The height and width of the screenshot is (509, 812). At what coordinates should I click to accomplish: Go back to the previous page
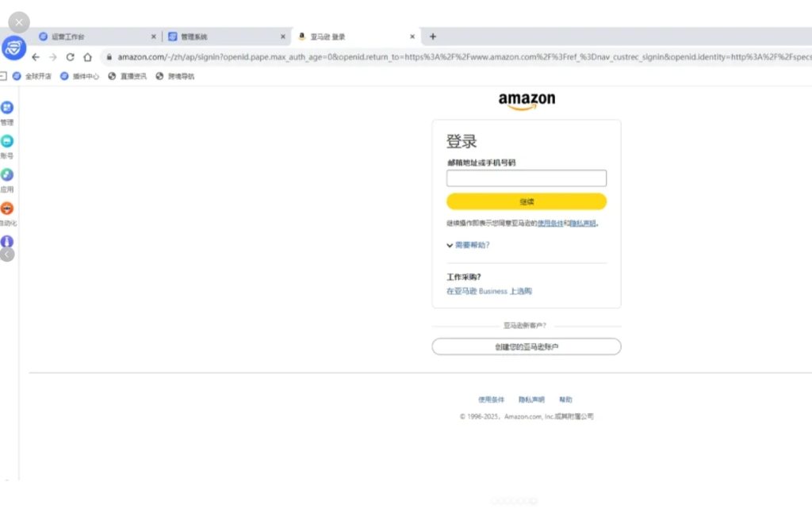(x=36, y=57)
